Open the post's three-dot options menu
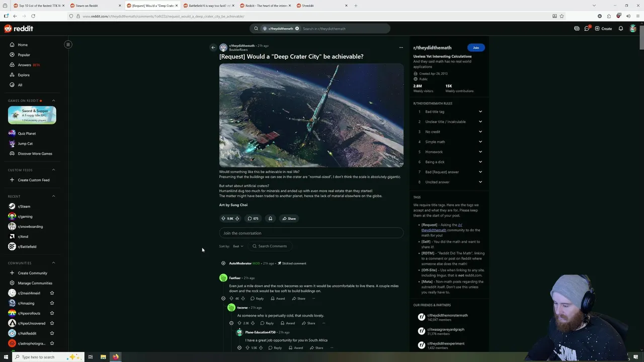Viewport: 644px width, 362px height. coord(401,48)
